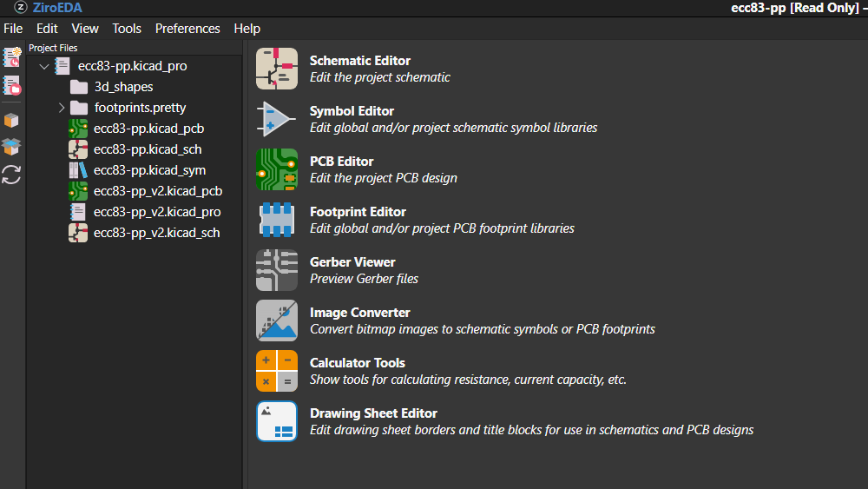Click 'Edit drawing sheet borders' description
The image size is (868, 489).
click(531, 430)
